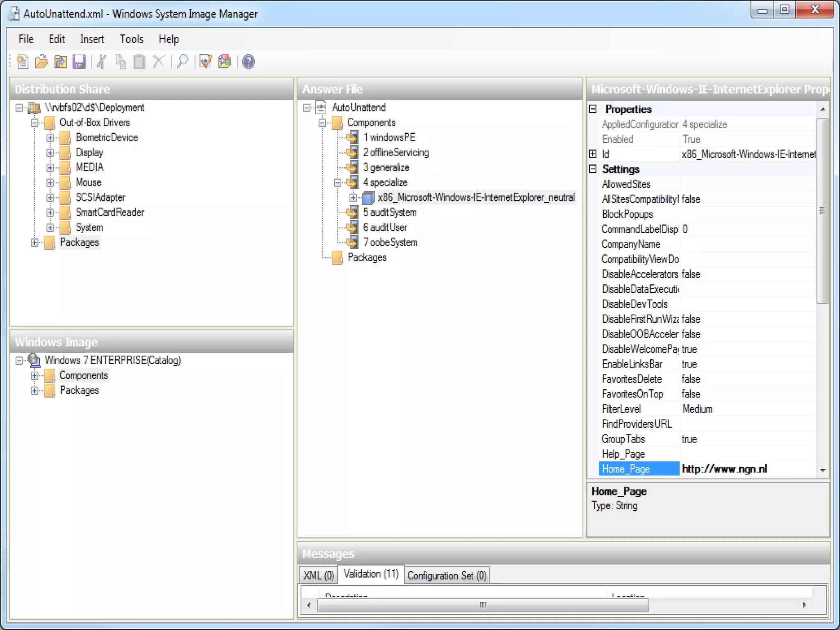840x630 pixels.
Task: Switch to the XML (0) messages tab
Action: (x=318, y=575)
